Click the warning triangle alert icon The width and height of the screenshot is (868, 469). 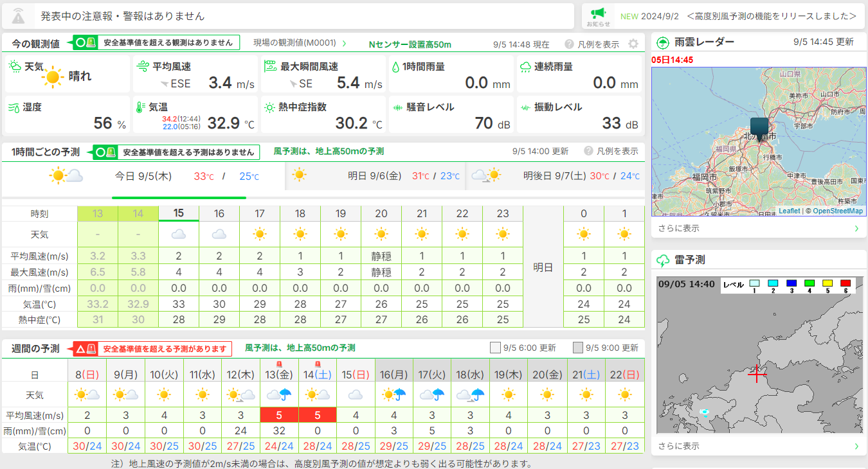(x=18, y=16)
